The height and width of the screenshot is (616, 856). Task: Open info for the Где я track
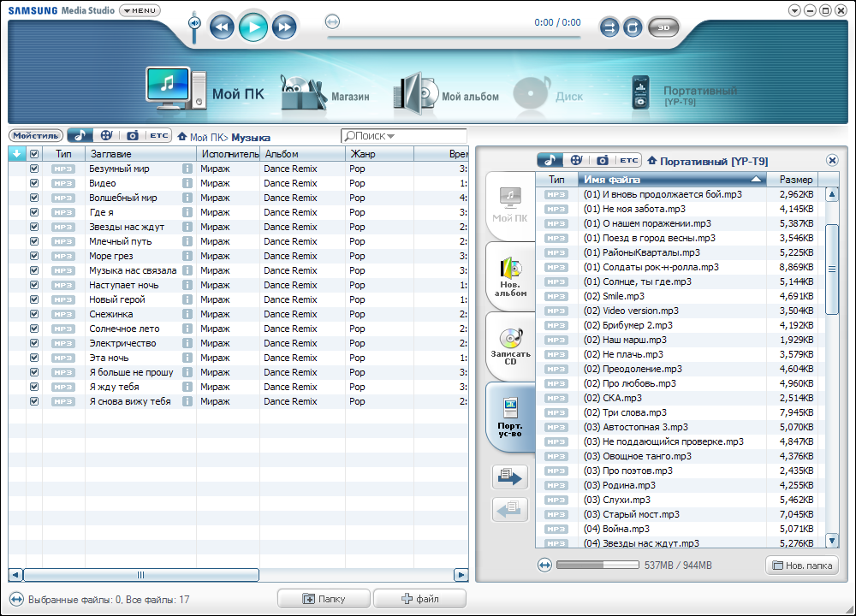187,212
